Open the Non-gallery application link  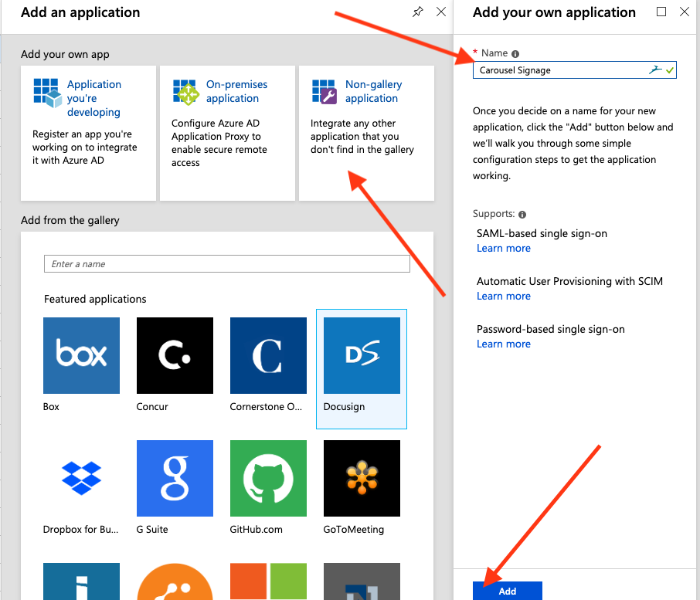coord(374,91)
